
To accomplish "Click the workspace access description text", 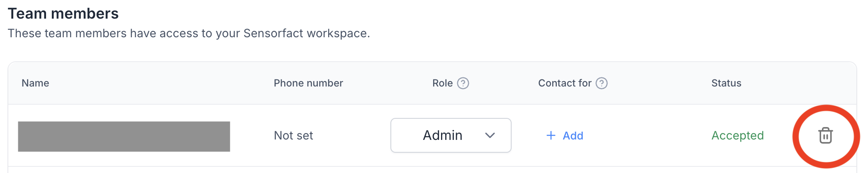I will click(189, 33).
